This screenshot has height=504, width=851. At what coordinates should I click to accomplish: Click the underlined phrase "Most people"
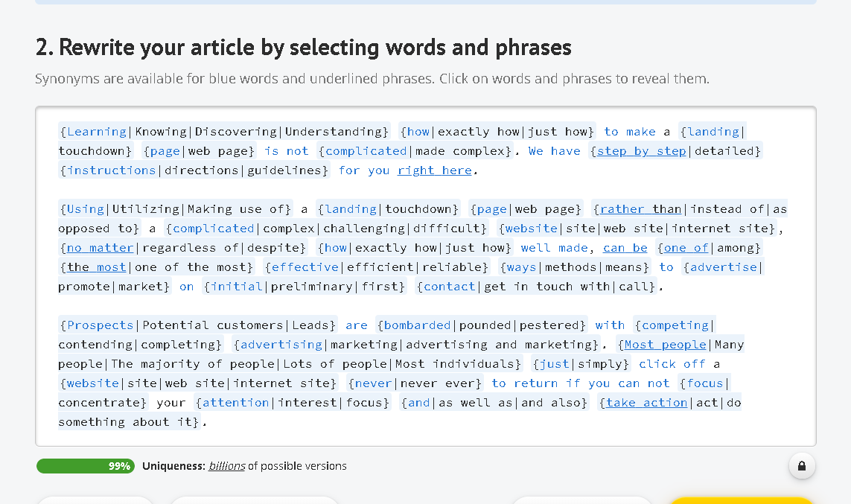click(665, 345)
